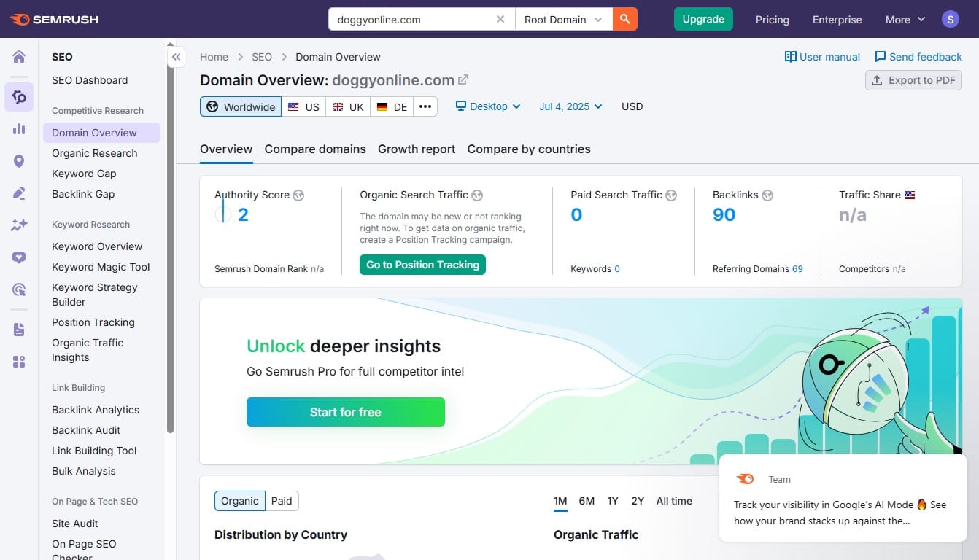Select the UK database
This screenshot has height=560, width=979.
[348, 106]
